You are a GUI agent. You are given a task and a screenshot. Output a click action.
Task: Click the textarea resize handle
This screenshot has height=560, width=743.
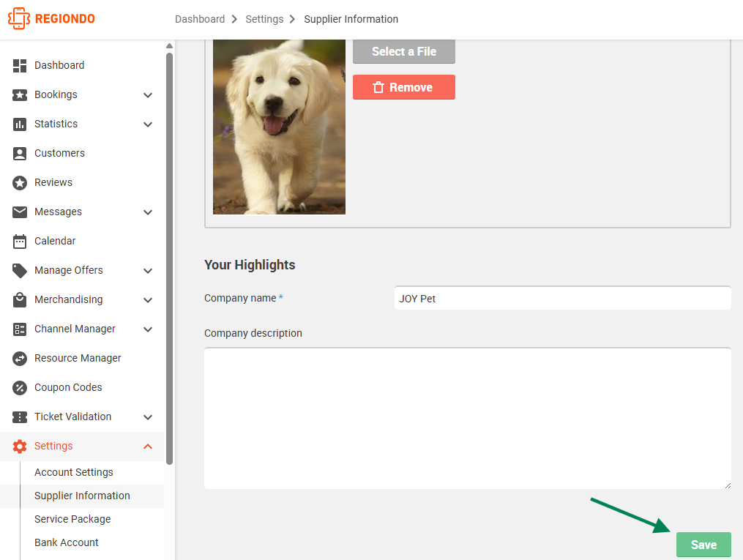tap(728, 485)
